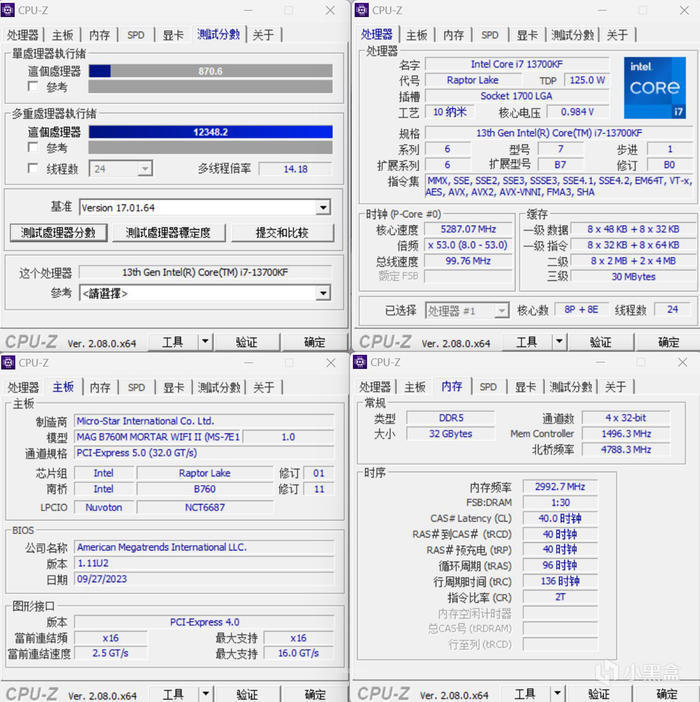This screenshot has width=700, height=702.
Task: Click LPCIO chip NCT6687
Action: point(205,507)
